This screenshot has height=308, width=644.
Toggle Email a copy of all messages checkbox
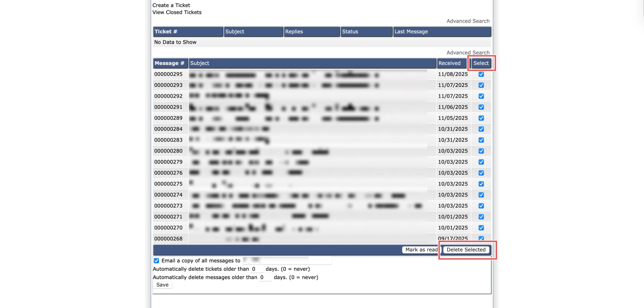click(156, 260)
